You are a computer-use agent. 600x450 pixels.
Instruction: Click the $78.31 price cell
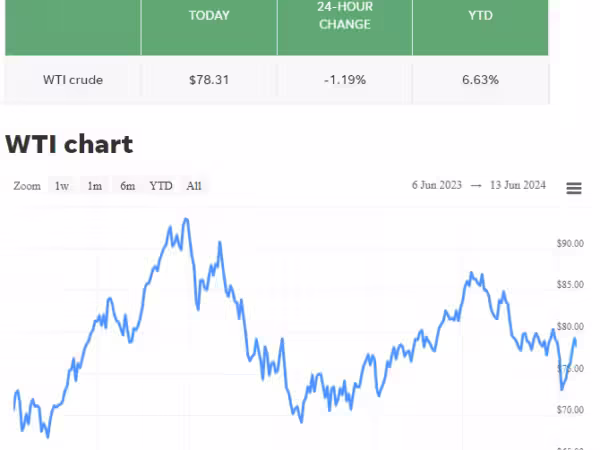point(209,79)
